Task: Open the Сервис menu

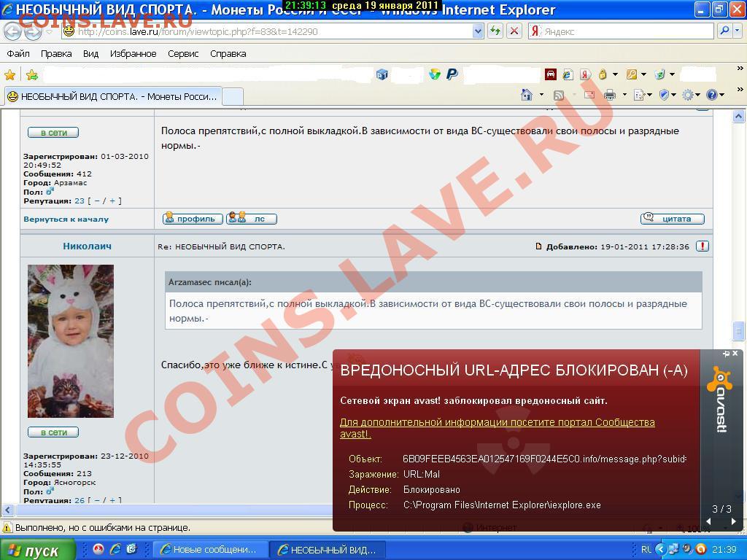Action: pyautogui.click(x=183, y=53)
